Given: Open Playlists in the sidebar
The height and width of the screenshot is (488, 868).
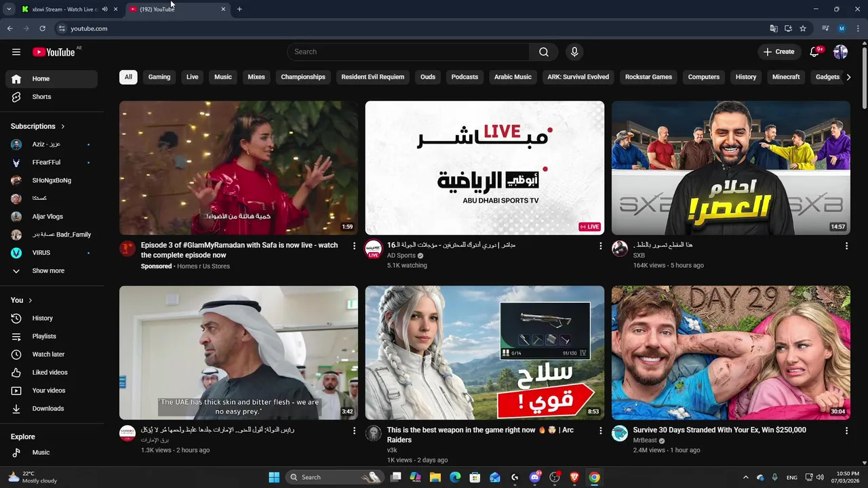Looking at the screenshot, I should [x=52, y=336].
